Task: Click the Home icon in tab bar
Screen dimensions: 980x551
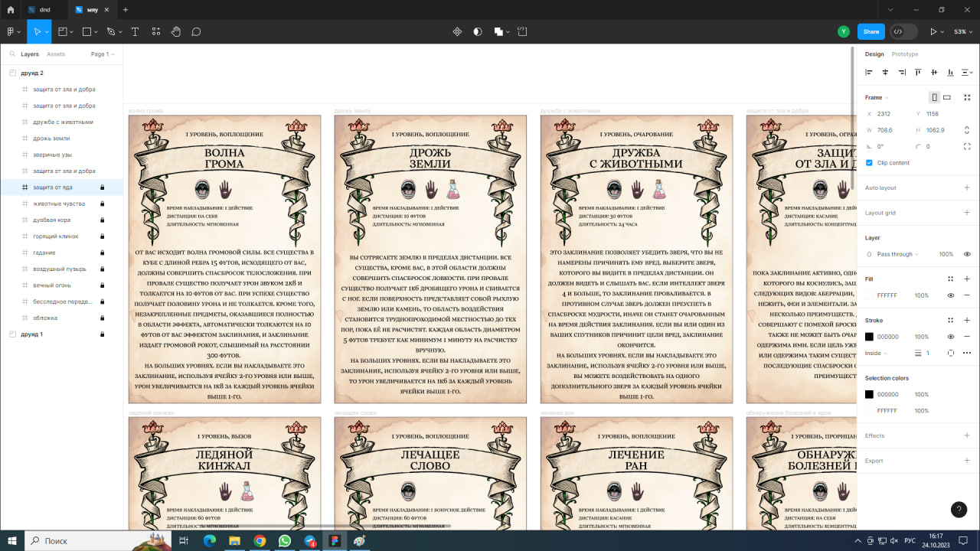Action: click(11, 10)
